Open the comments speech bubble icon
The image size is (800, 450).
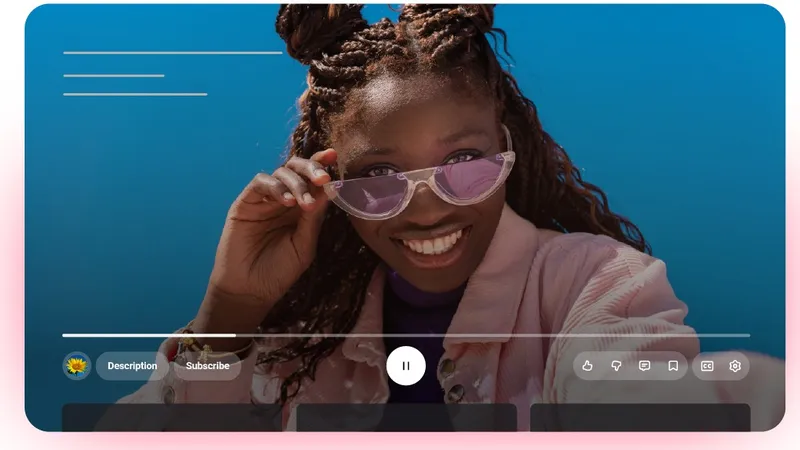[645, 366]
